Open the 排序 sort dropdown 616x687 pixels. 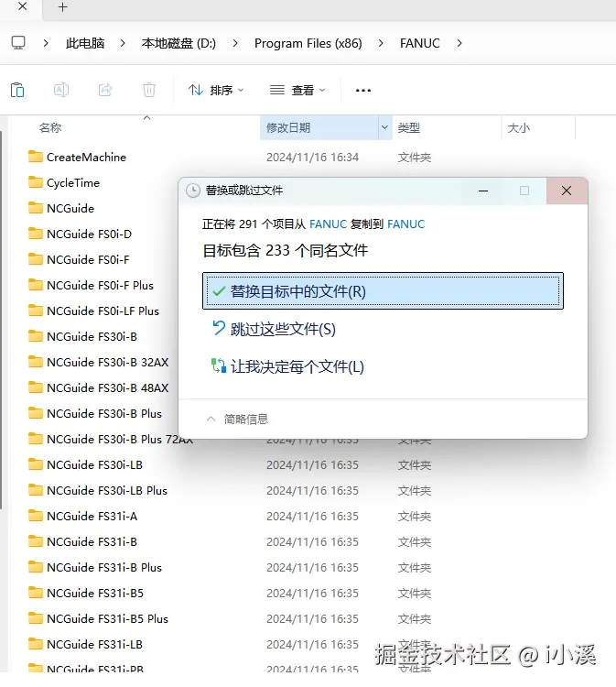coord(216,91)
